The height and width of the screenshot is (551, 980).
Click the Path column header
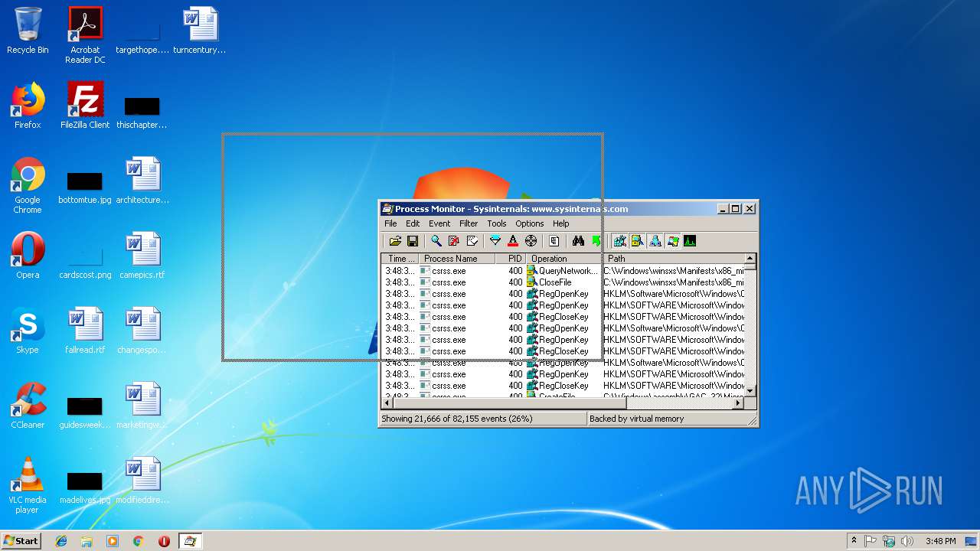674,259
